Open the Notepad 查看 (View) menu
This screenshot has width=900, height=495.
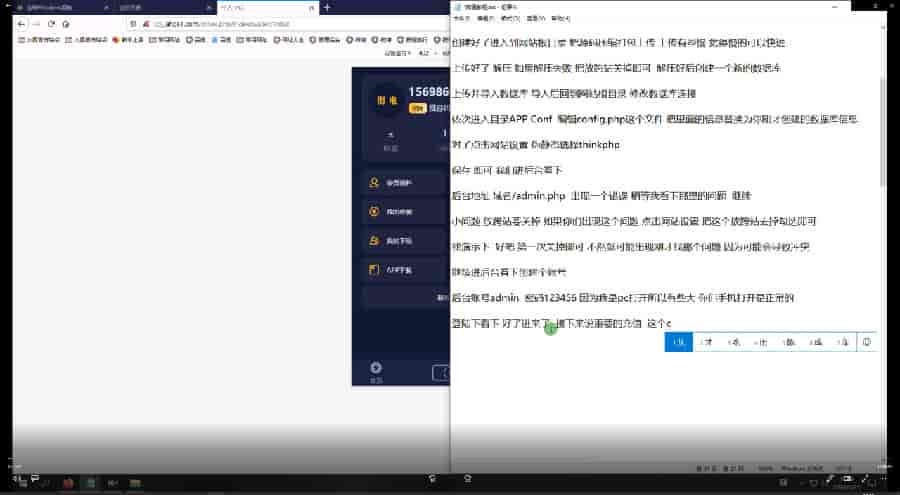(x=536, y=18)
